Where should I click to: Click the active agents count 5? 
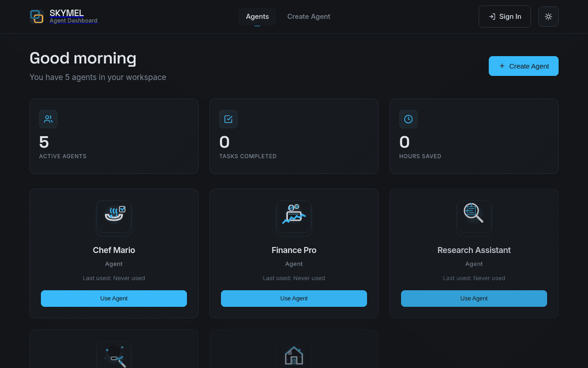tap(44, 142)
